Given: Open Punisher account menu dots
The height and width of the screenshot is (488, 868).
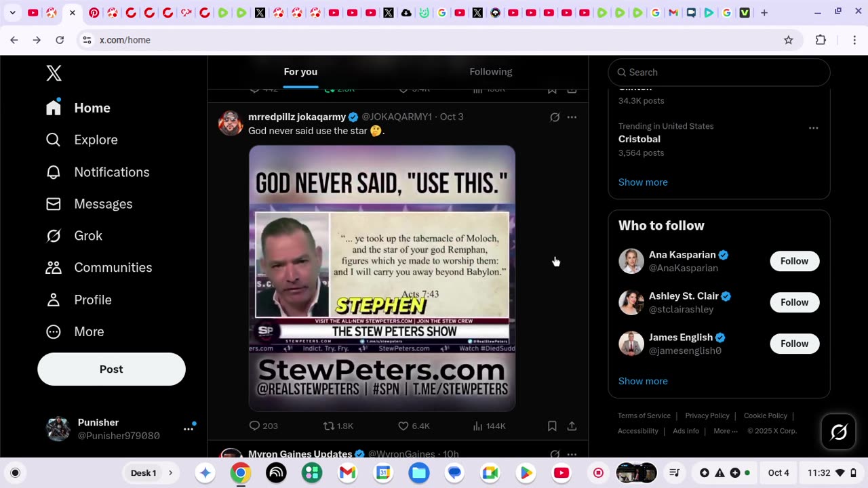Looking at the screenshot, I should pyautogui.click(x=188, y=429).
